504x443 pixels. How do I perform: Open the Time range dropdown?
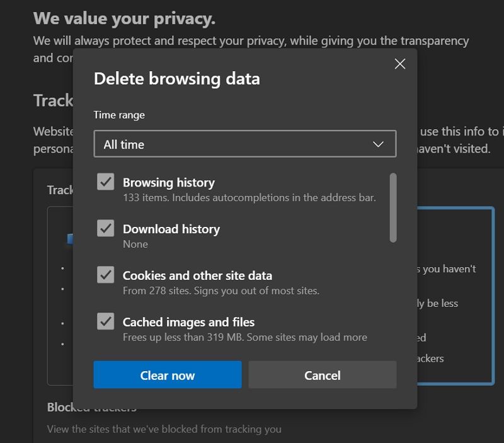245,144
